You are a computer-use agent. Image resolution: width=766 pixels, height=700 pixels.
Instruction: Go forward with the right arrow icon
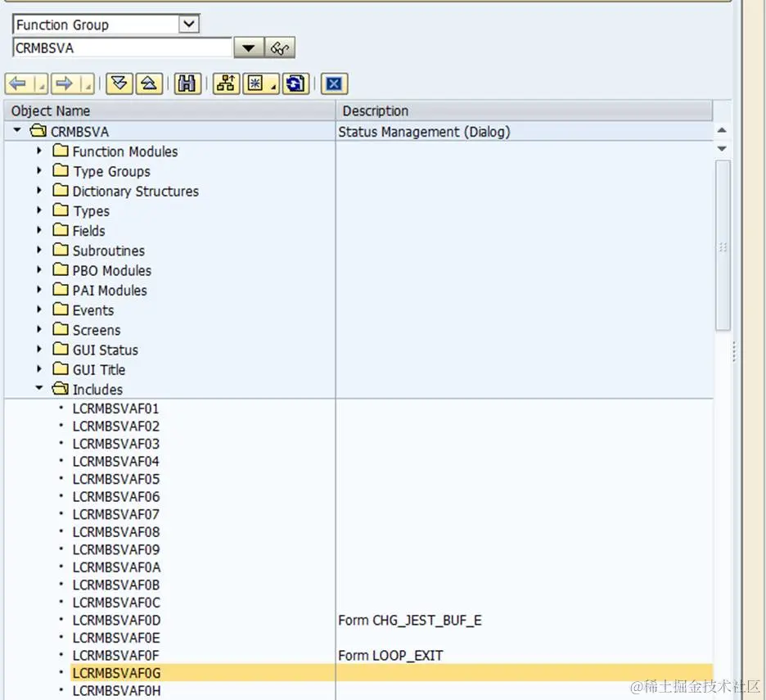65,84
